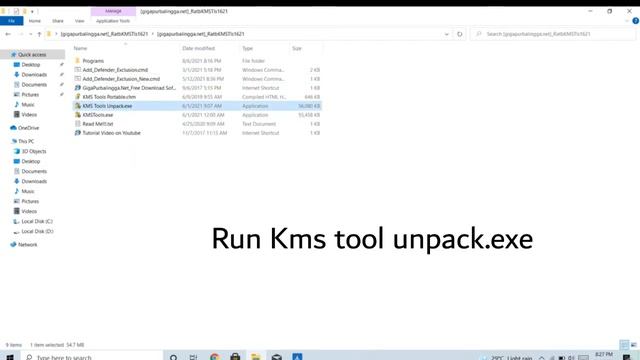The height and width of the screenshot is (360, 640).
Task: Select the Tutorial Video on Youtube shortcut icon
Action: coord(78,133)
